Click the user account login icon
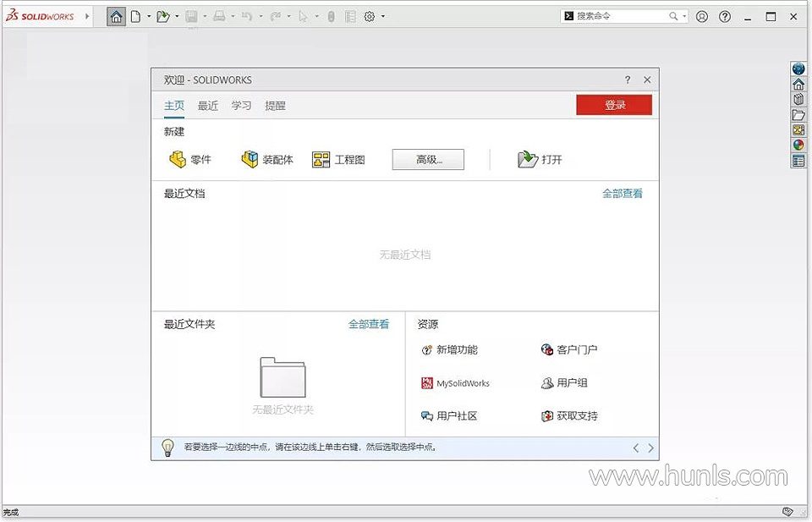The width and height of the screenshot is (812, 522). coord(702,17)
